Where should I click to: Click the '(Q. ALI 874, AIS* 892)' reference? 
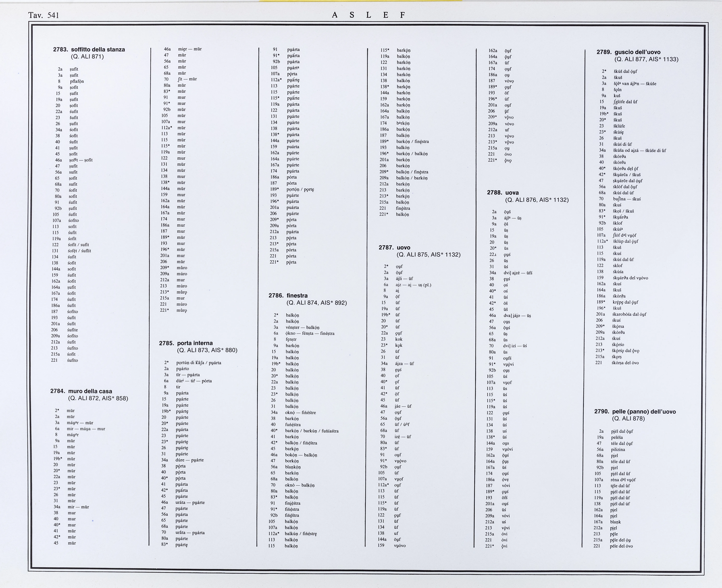click(316, 303)
